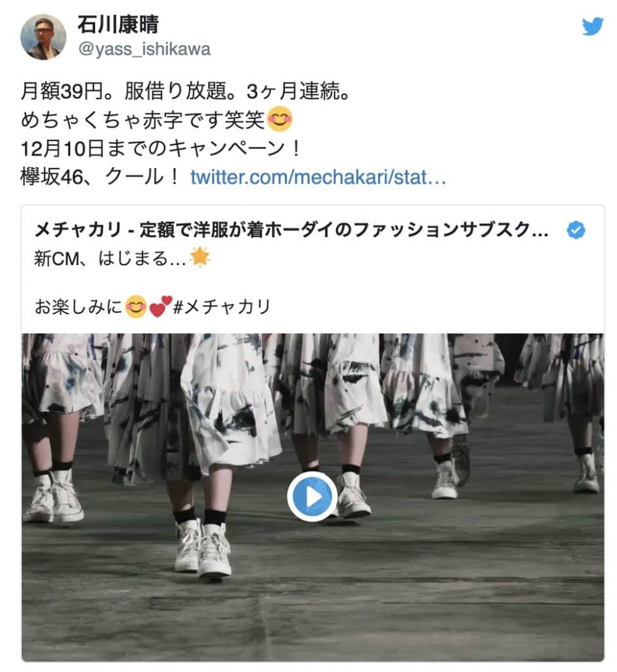The height and width of the screenshot is (672, 617).
Task: Click the #メチャカリ hashtag
Action: point(222,307)
